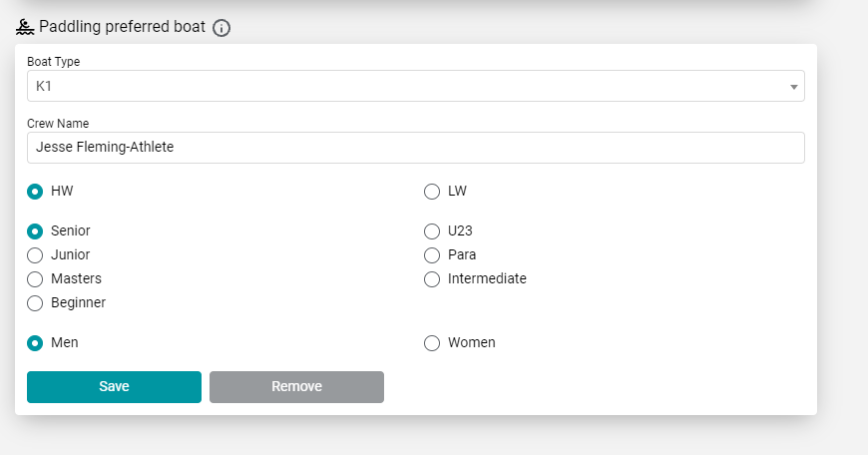The height and width of the screenshot is (455, 868).
Task: Click the Crew Name label
Action: click(x=58, y=124)
